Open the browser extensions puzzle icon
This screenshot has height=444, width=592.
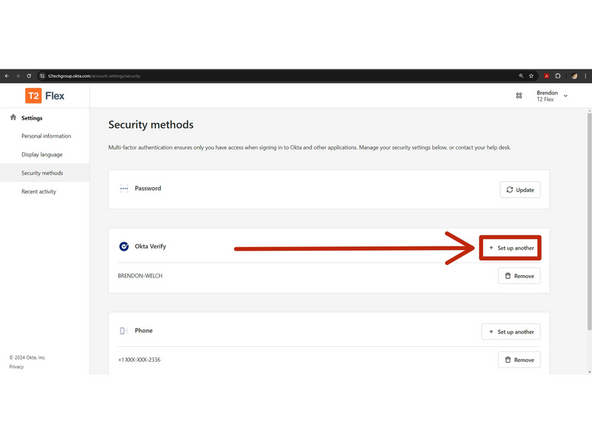click(558, 76)
